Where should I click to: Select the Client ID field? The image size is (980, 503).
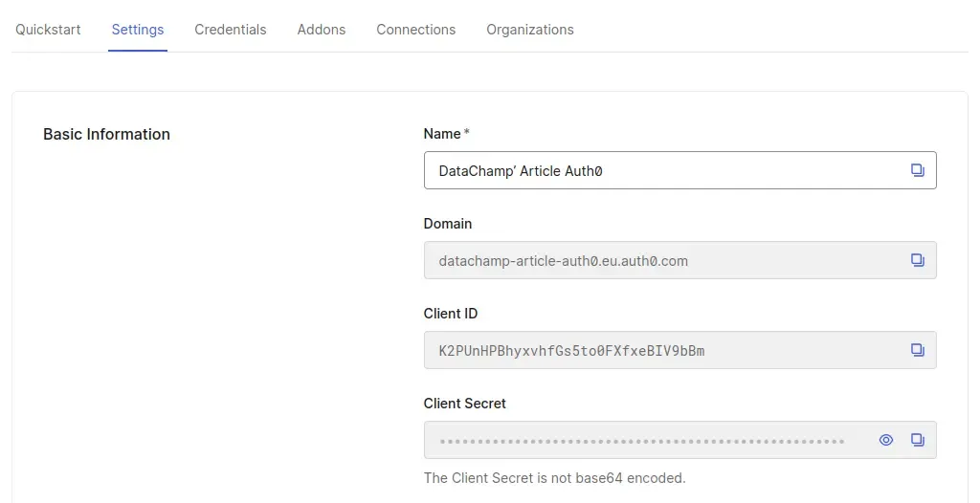(680, 350)
